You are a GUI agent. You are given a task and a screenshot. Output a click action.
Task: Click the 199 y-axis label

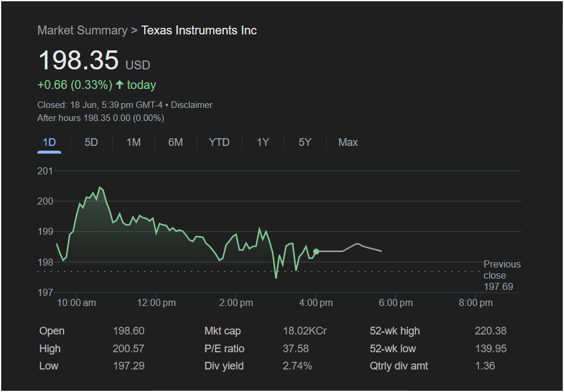coord(45,232)
